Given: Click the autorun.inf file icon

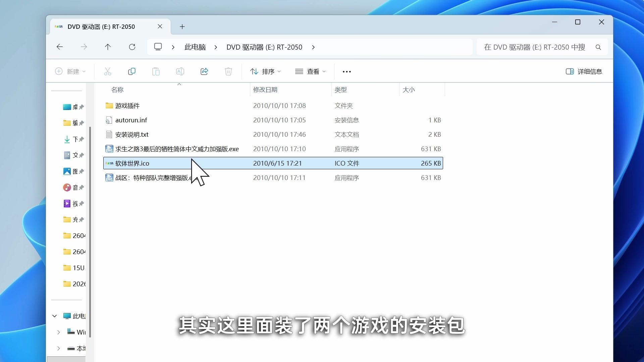Looking at the screenshot, I should click(x=109, y=120).
